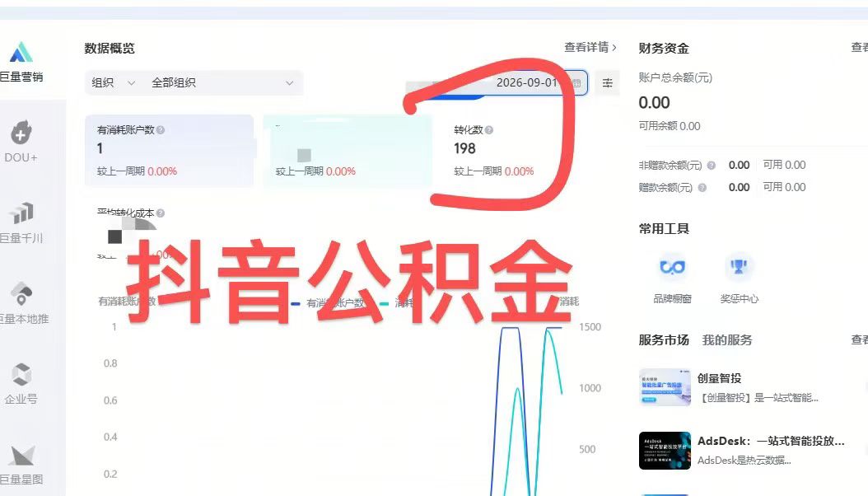Open 品牌橱窗 tool icon
868x496 pixels.
click(672, 268)
